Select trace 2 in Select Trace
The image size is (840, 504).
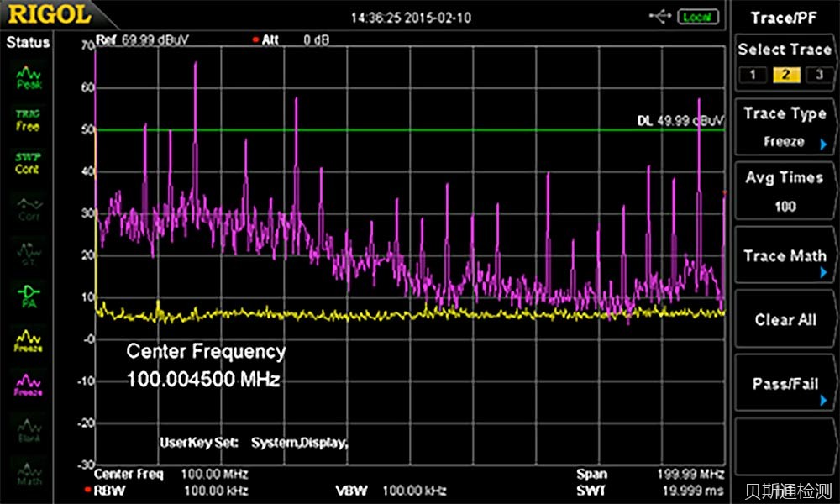click(785, 76)
